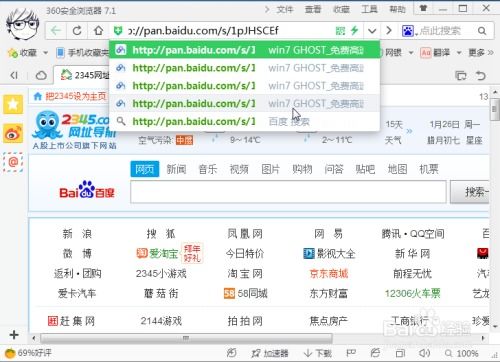The width and height of the screenshot is (500, 362).
Task: Go to home page icon
Action: (98, 31)
